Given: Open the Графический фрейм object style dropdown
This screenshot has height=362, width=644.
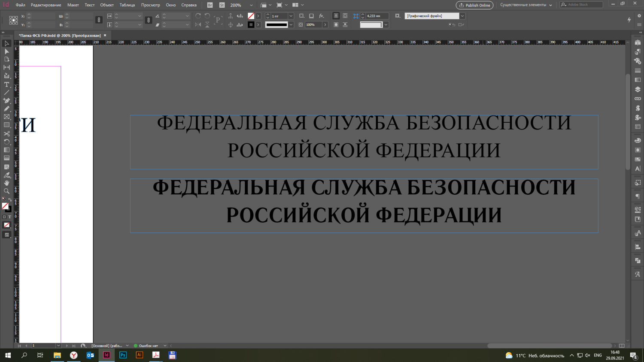Looking at the screenshot, I should tap(462, 16).
